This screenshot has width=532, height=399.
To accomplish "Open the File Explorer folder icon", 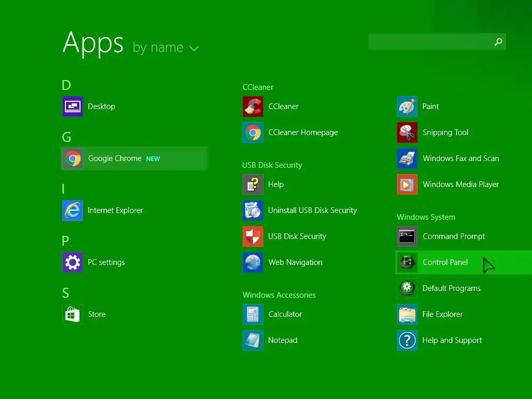I will [407, 314].
